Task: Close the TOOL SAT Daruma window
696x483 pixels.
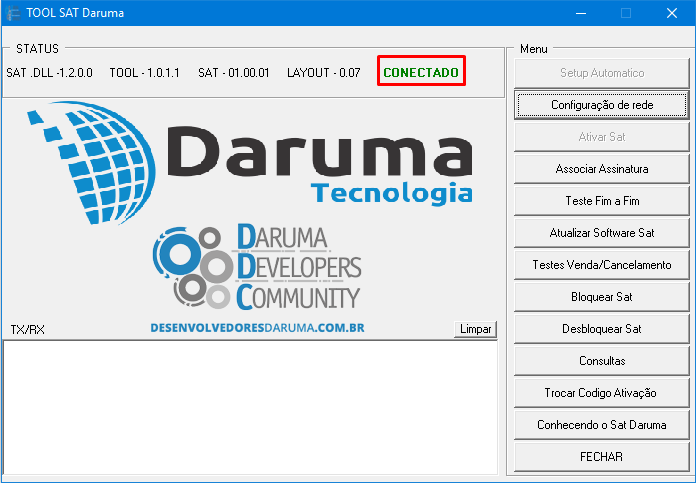Action: click(x=672, y=13)
